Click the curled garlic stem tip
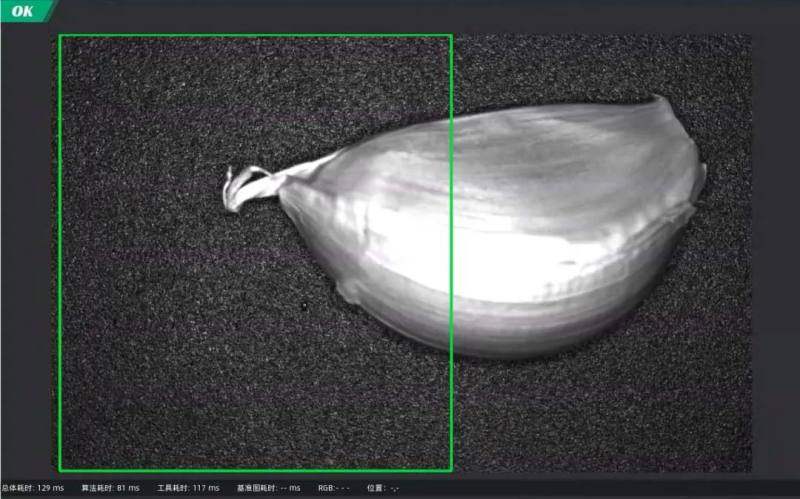The image size is (800, 499). pyautogui.click(x=232, y=193)
